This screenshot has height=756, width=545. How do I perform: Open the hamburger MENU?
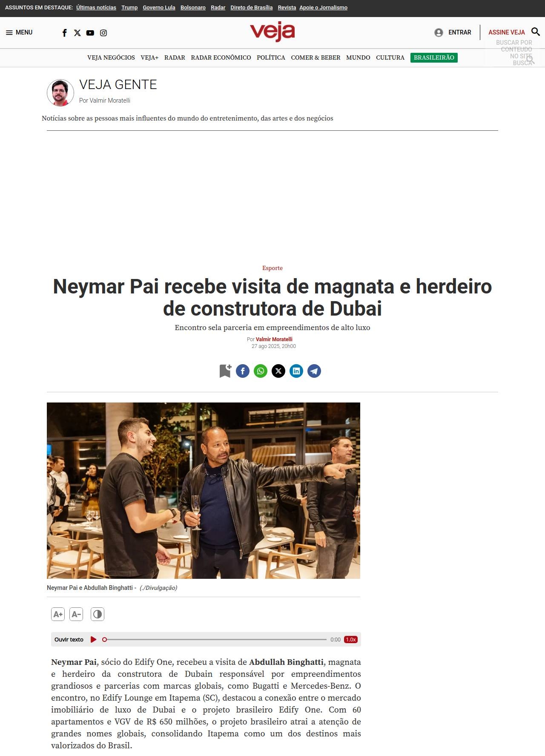(x=19, y=32)
